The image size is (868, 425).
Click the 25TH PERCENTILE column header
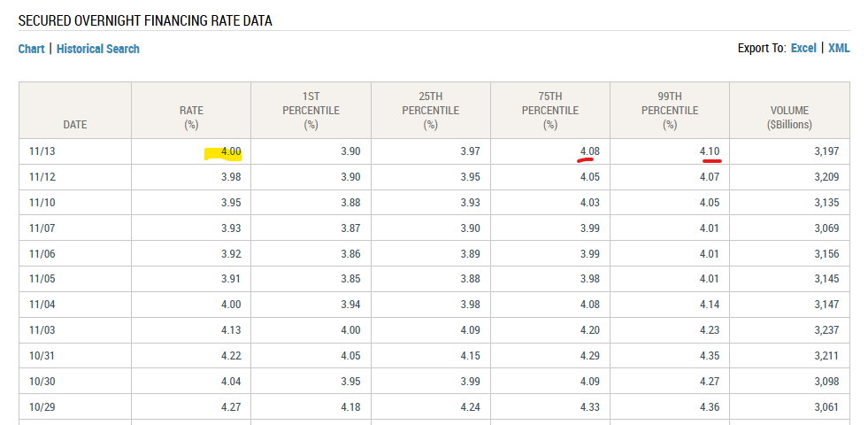[430, 111]
